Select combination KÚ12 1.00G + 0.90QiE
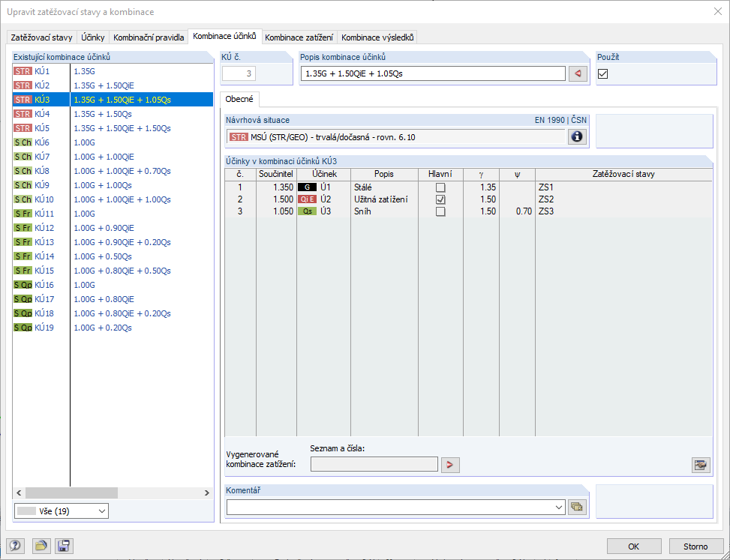 pos(113,228)
